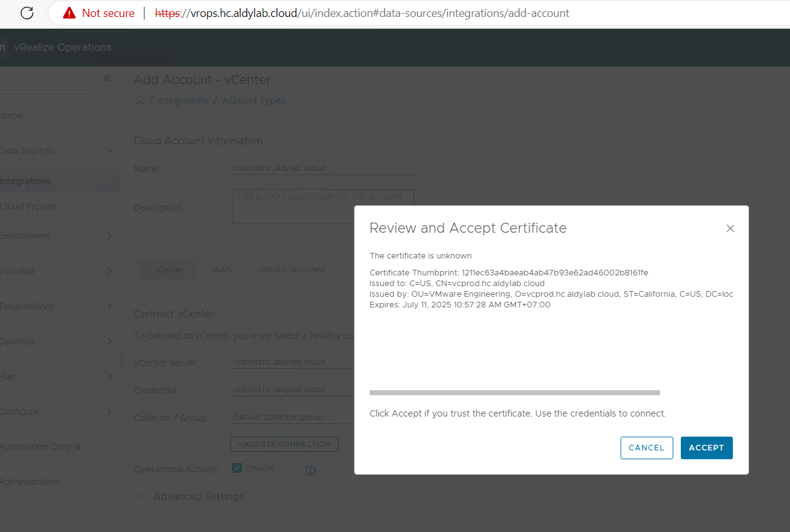Collapse the left navigation sidebar
The image size is (790, 532).
click(107, 78)
